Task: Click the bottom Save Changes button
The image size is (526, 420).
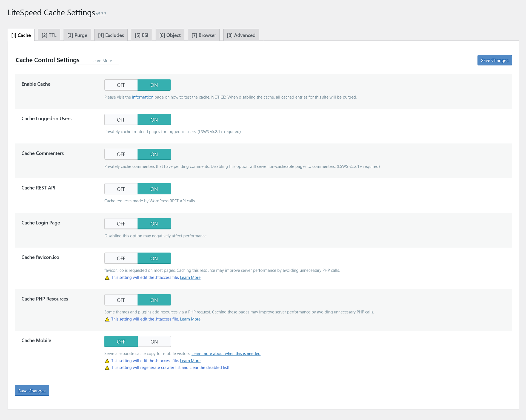Action: click(32, 391)
